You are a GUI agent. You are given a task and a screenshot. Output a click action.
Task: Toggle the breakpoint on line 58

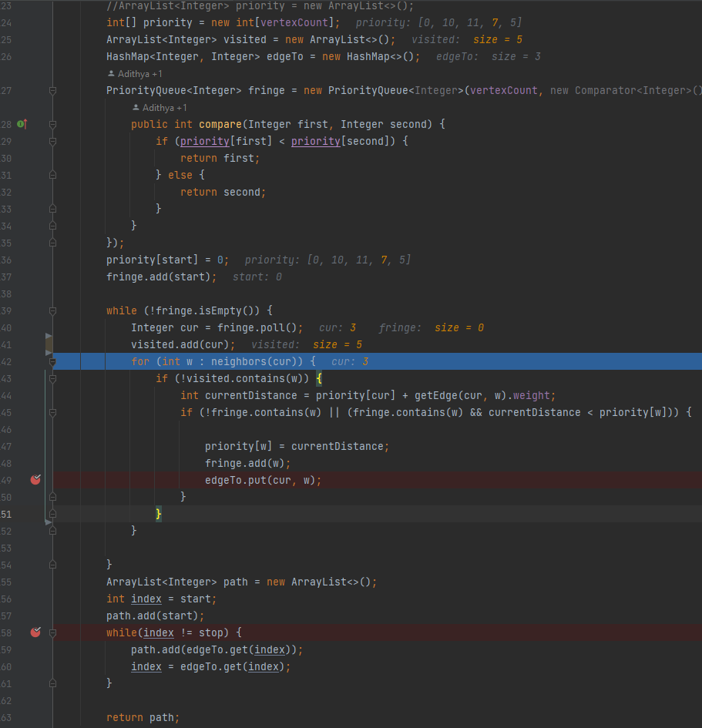35,632
